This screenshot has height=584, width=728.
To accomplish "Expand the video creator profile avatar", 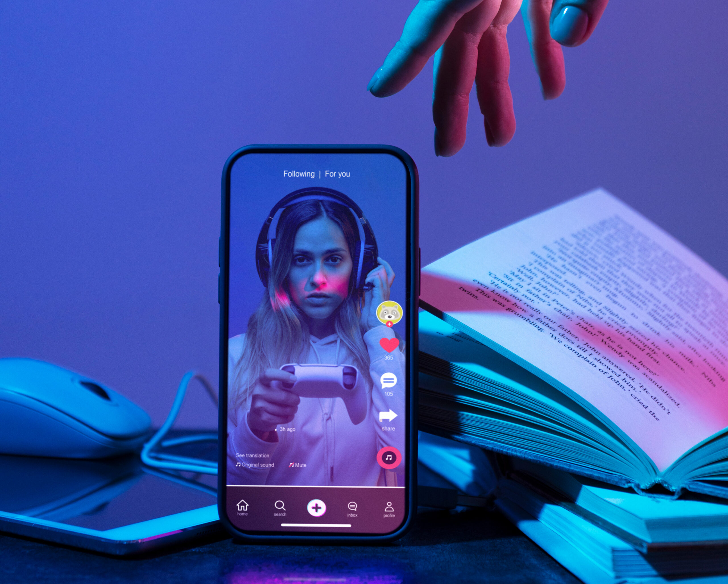I will pos(387,310).
